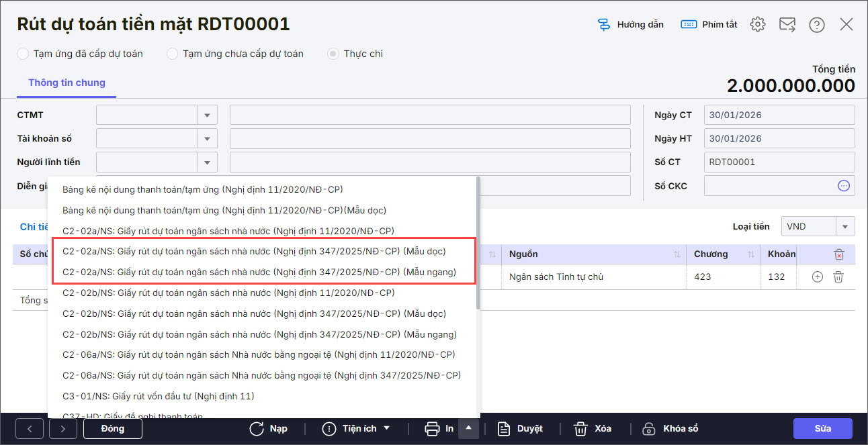Expand Người lĩnh tiền dropdown
This screenshot has width=868, height=445.
208,162
